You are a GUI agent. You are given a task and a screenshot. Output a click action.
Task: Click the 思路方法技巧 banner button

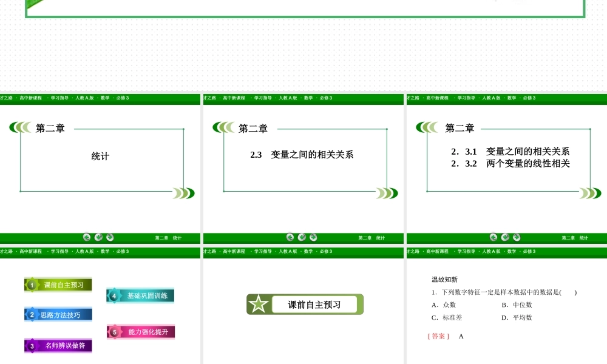click(x=58, y=314)
